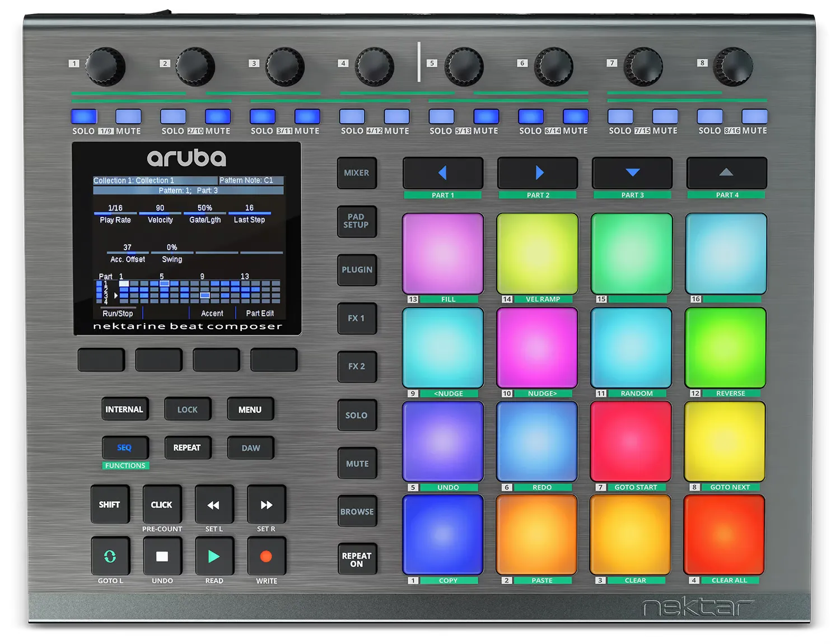Toggle the CLICK metronome button
Image resolution: width=840 pixels, height=644 pixels.
coord(162,505)
